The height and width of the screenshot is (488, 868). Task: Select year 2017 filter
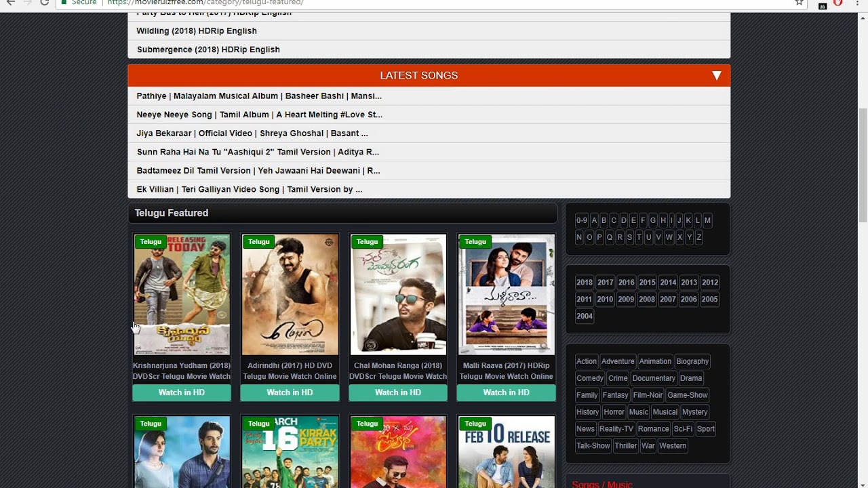coord(606,283)
